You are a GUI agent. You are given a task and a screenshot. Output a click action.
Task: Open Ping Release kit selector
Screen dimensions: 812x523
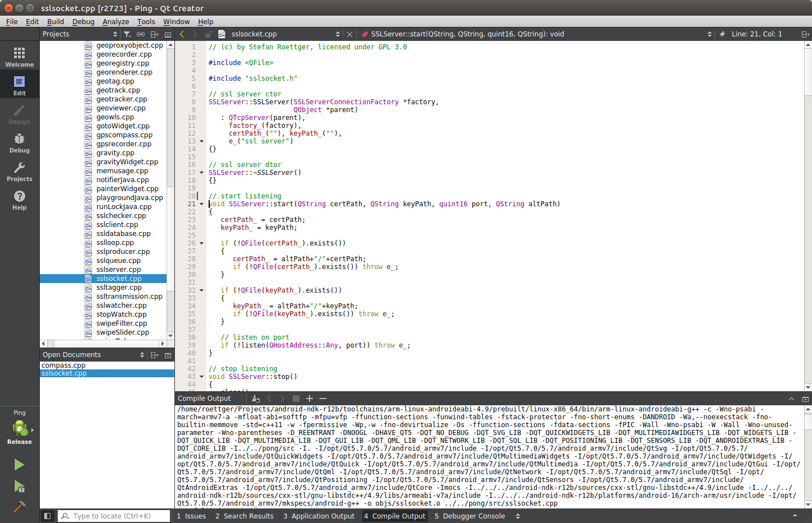tap(20, 428)
